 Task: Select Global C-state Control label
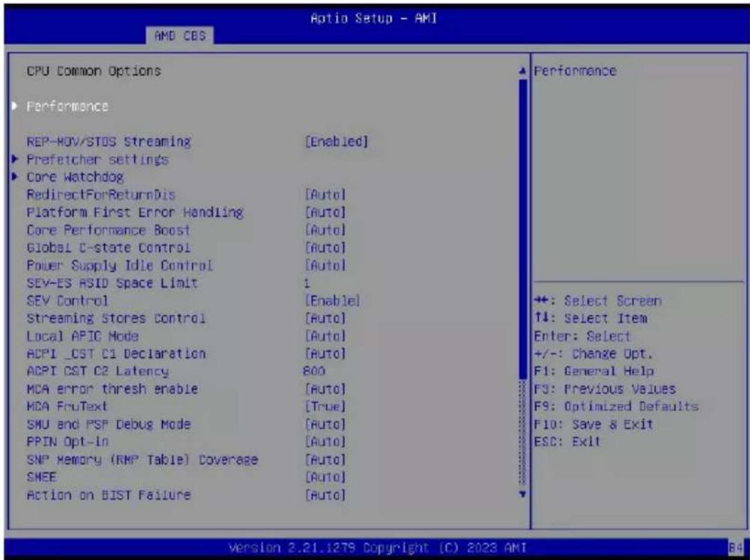[108, 248]
